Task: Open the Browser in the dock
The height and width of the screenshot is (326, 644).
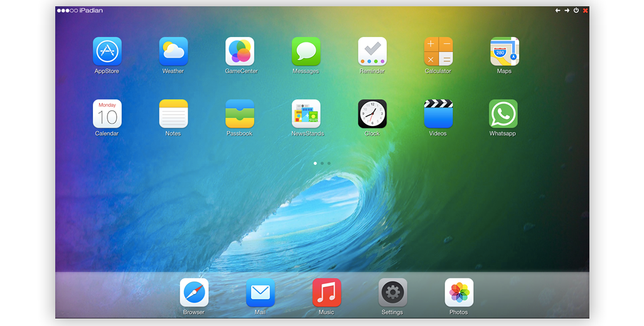Action: point(195,292)
